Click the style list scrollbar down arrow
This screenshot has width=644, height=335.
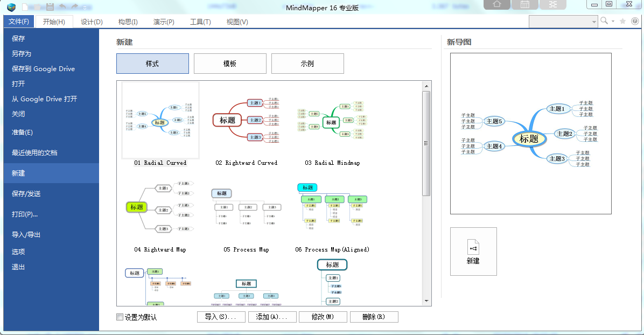tap(426, 301)
